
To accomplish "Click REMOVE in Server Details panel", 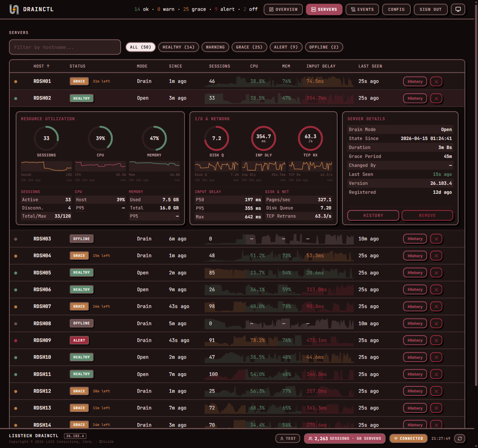I will click(x=427, y=215).
